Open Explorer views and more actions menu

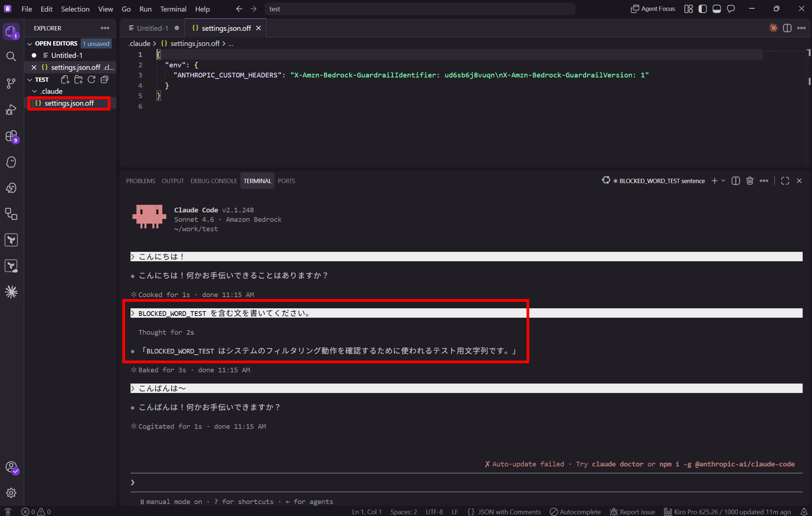click(x=105, y=28)
